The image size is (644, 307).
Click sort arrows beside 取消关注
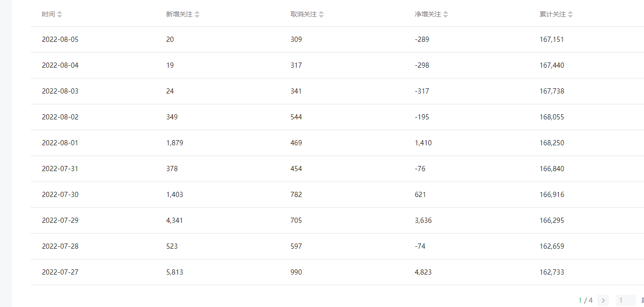point(321,15)
